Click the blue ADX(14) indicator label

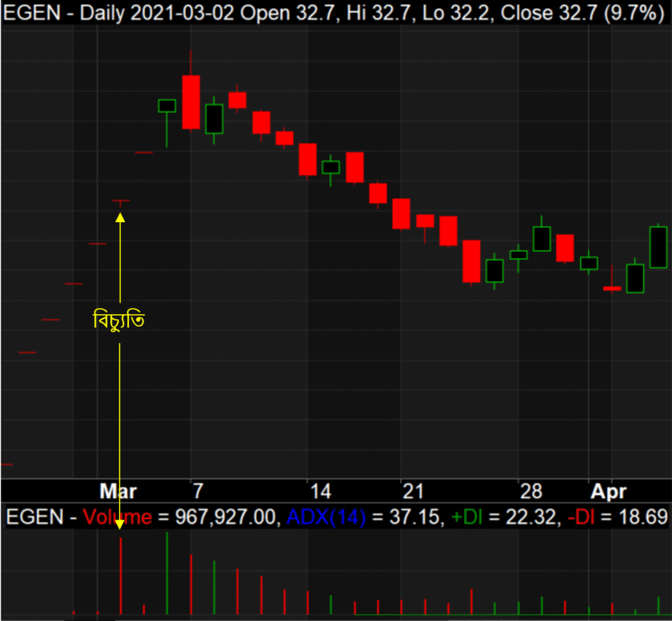pos(325,517)
